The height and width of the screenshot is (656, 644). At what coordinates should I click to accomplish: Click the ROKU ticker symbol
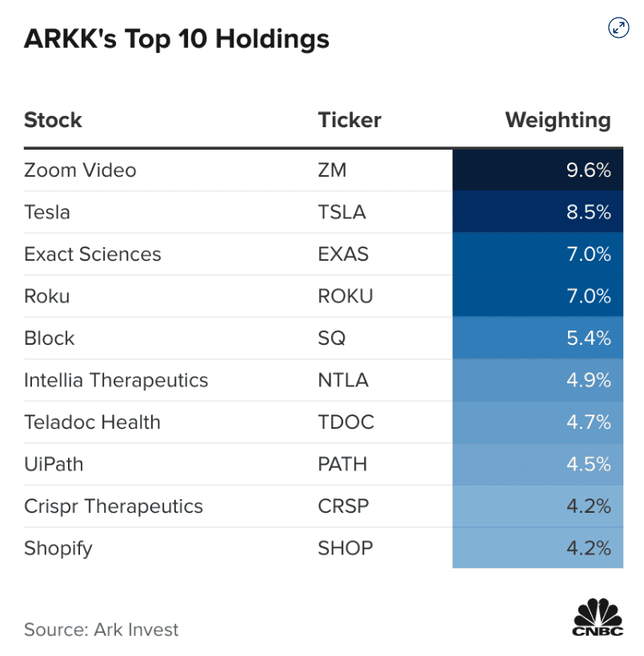click(x=346, y=297)
